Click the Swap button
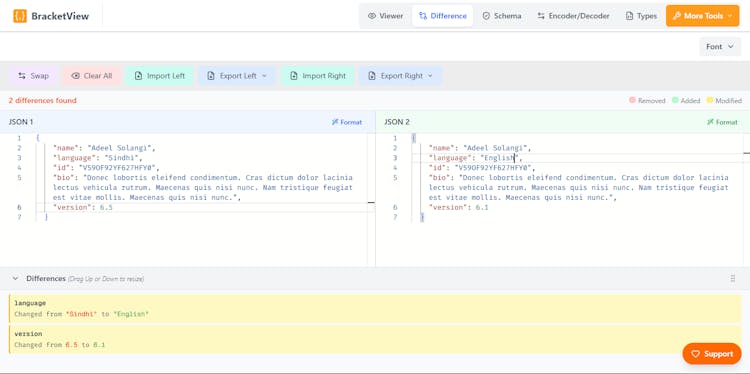Screen dimensions: 750x374 (x=33, y=76)
